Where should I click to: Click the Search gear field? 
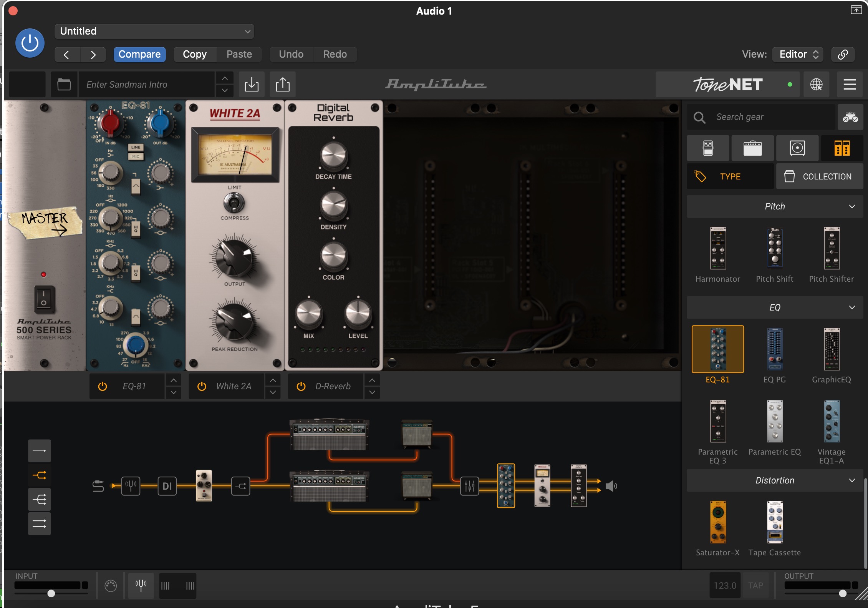coord(761,117)
